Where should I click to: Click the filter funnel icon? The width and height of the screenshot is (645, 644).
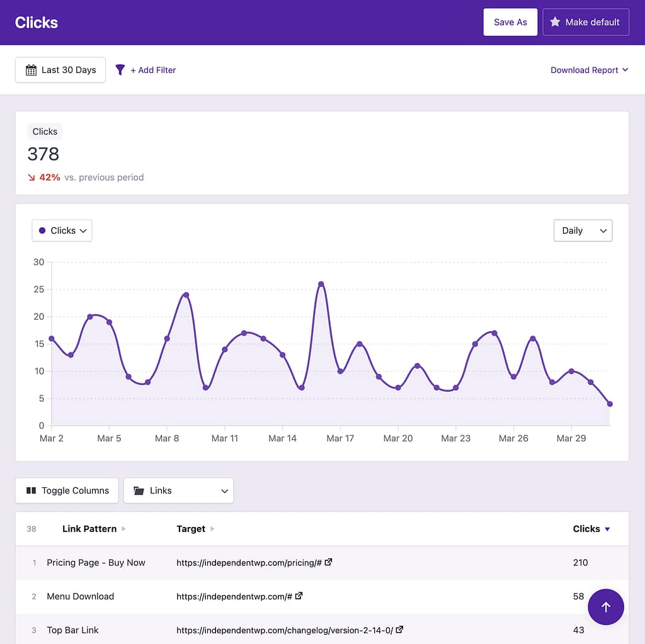pyautogui.click(x=120, y=70)
